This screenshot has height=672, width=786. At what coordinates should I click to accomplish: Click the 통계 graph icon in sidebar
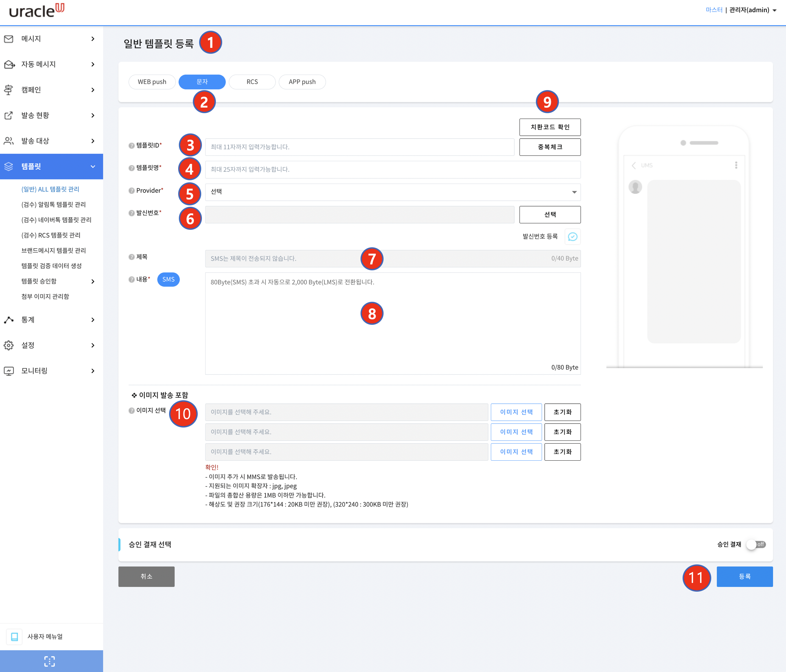tap(9, 320)
